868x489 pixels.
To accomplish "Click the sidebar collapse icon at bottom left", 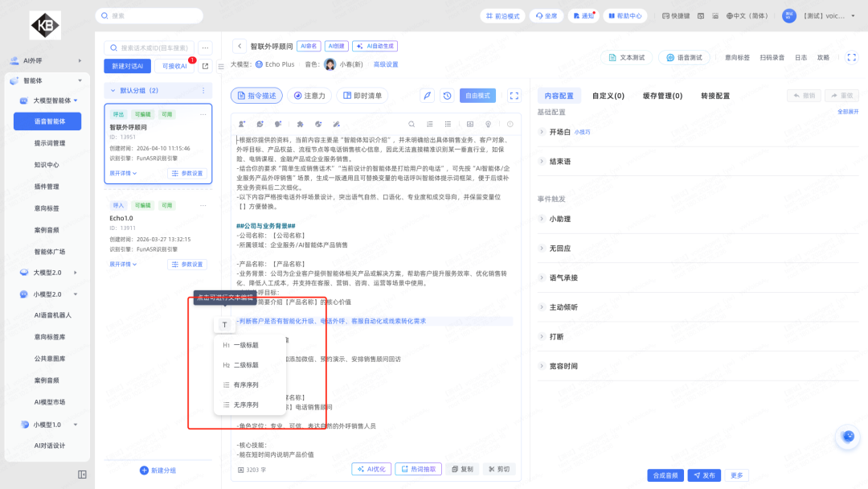I will tap(82, 475).
